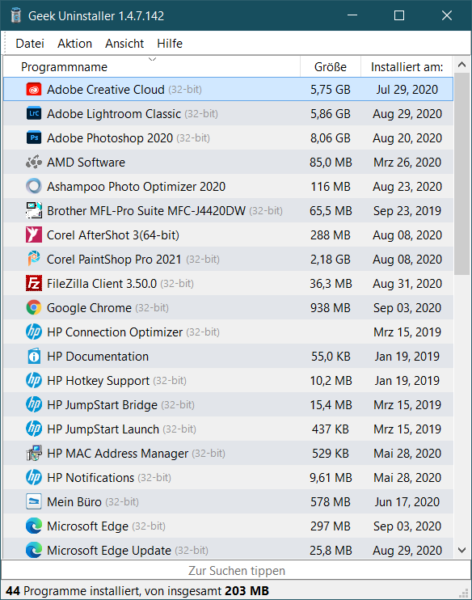
Task: Select HP Connection Optimizer name text
Action: coord(115,332)
